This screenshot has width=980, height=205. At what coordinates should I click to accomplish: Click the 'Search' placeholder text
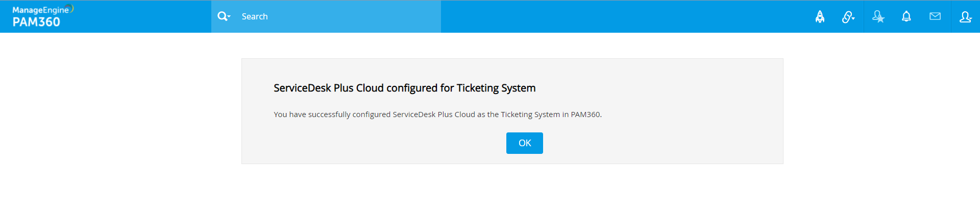click(x=255, y=16)
